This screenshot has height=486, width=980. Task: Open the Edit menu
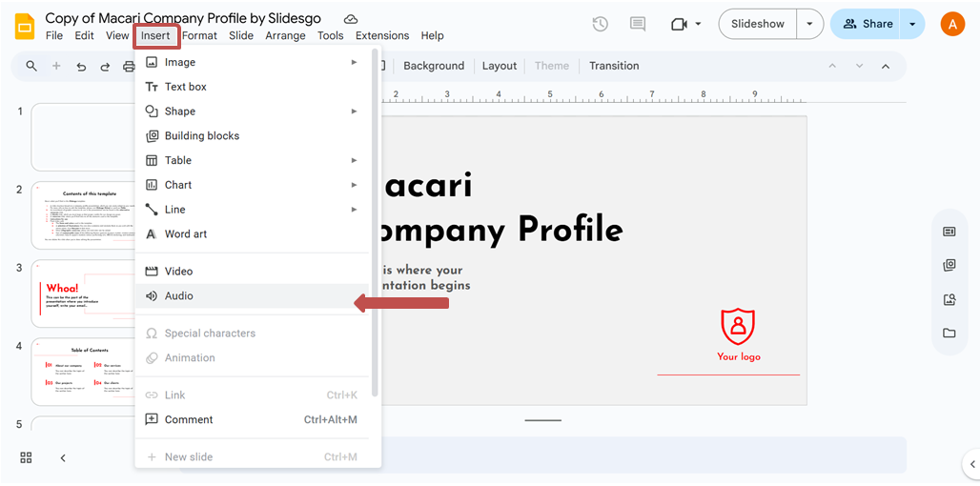point(85,35)
